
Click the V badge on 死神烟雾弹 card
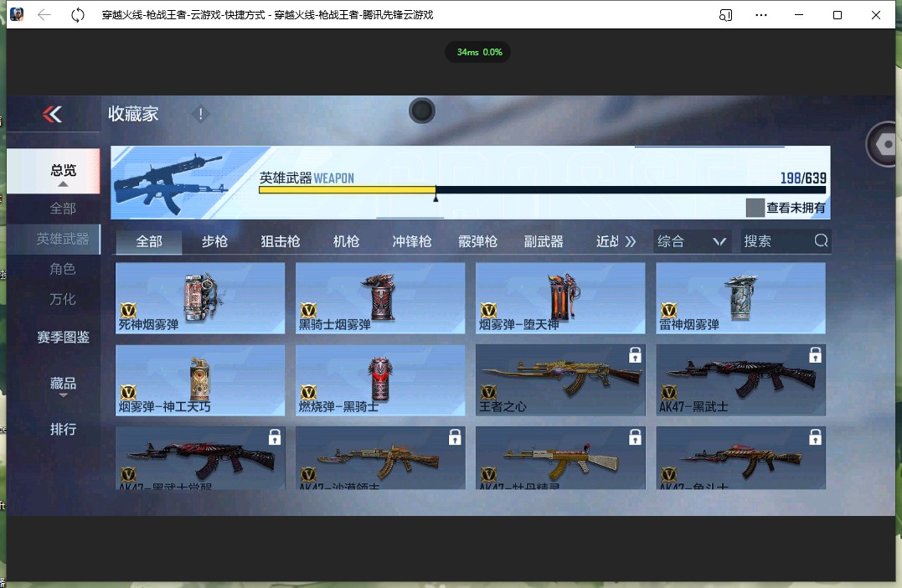[128, 311]
